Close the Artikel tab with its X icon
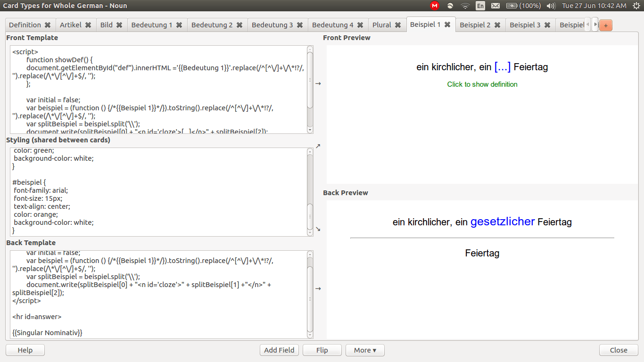This screenshot has height=362, width=644. pos(88,25)
